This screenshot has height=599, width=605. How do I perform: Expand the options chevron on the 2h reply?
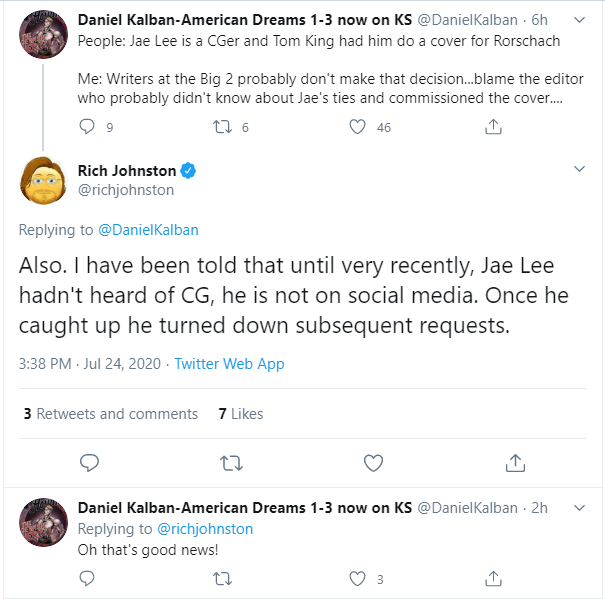(x=579, y=508)
